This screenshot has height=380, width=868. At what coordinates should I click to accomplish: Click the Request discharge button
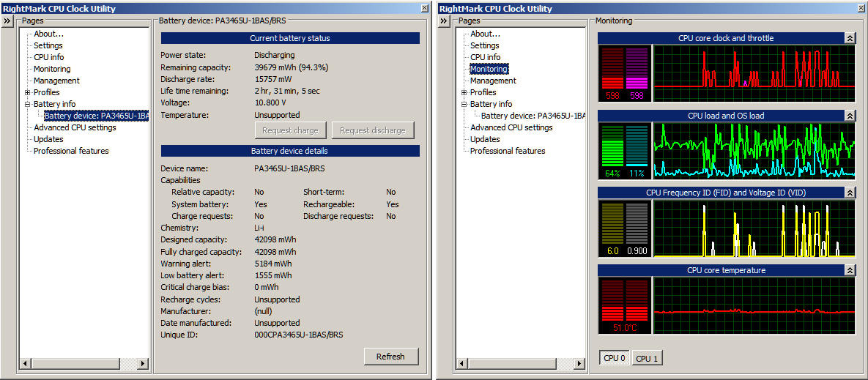[373, 130]
